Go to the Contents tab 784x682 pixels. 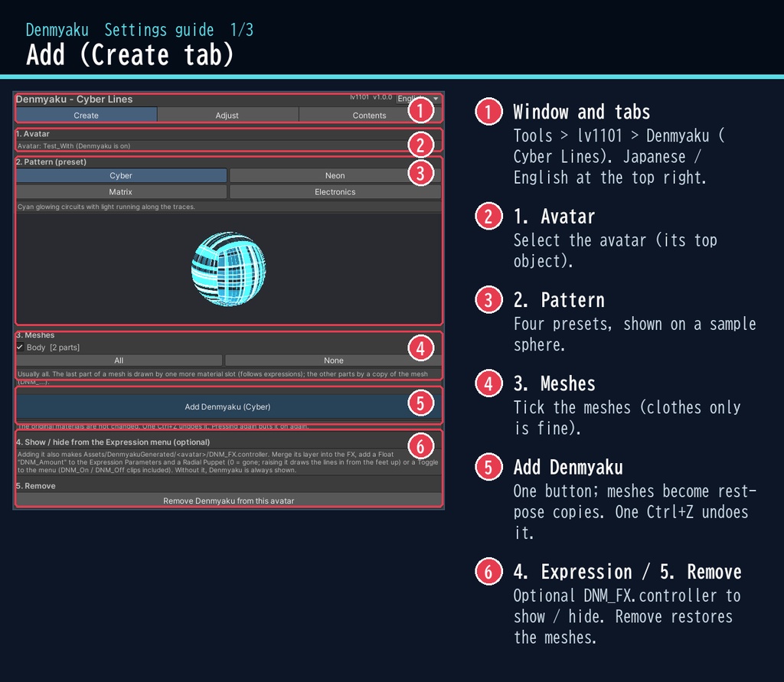pyautogui.click(x=369, y=115)
